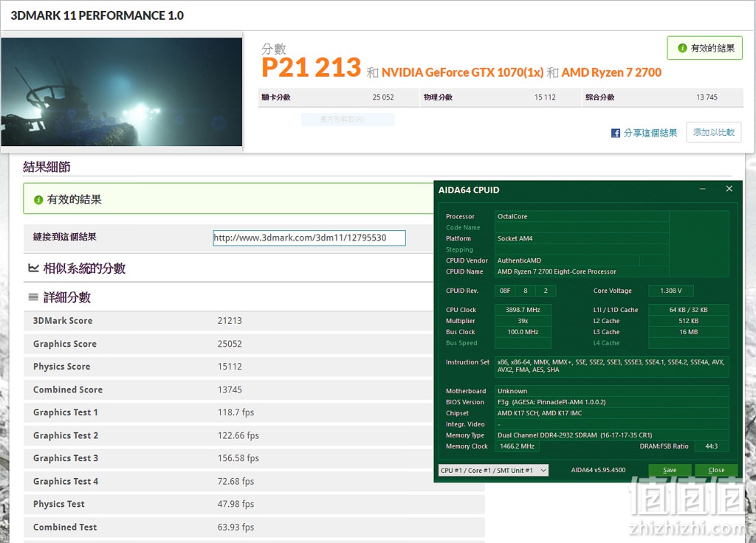The height and width of the screenshot is (543, 756).
Task: Close the AIDA64 CPUID window with X
Action: pos(729,189)
